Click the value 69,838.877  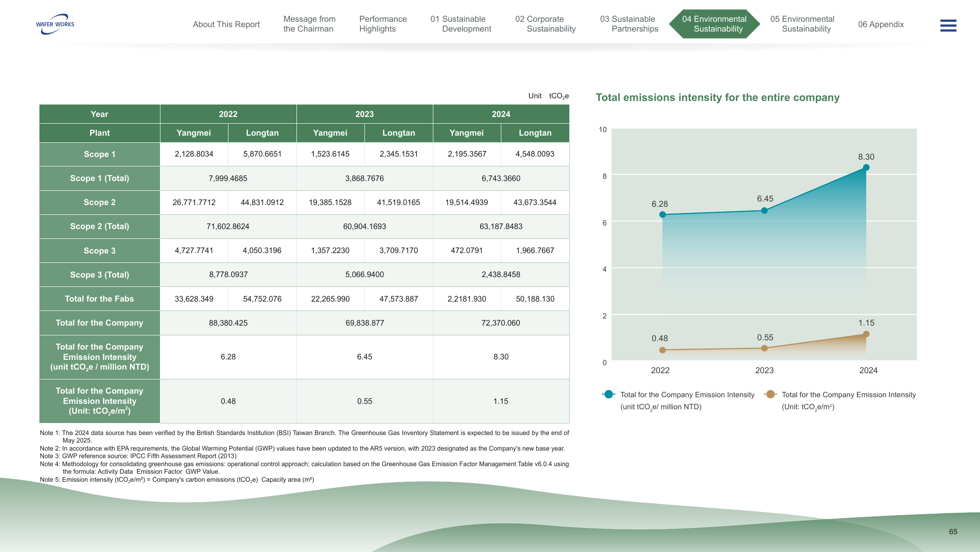click(364, 323)
